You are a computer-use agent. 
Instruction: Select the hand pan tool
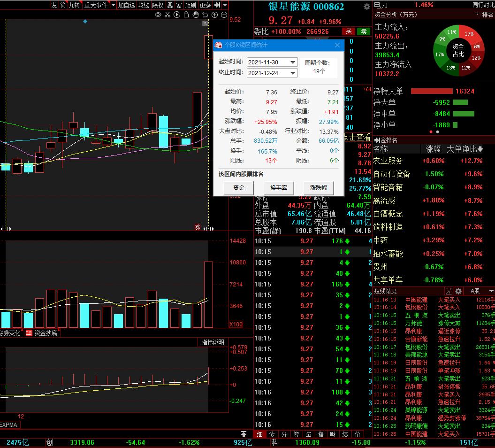point(196,15)
